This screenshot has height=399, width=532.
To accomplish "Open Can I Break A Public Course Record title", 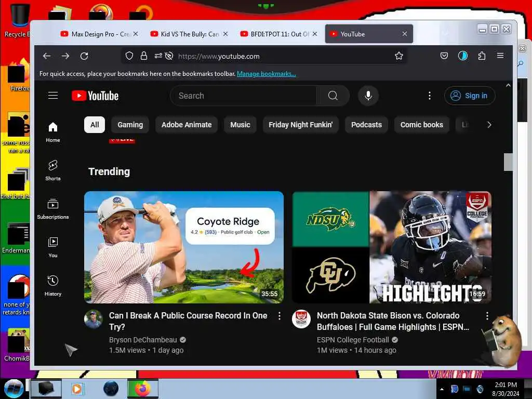I will pos(188,321).
